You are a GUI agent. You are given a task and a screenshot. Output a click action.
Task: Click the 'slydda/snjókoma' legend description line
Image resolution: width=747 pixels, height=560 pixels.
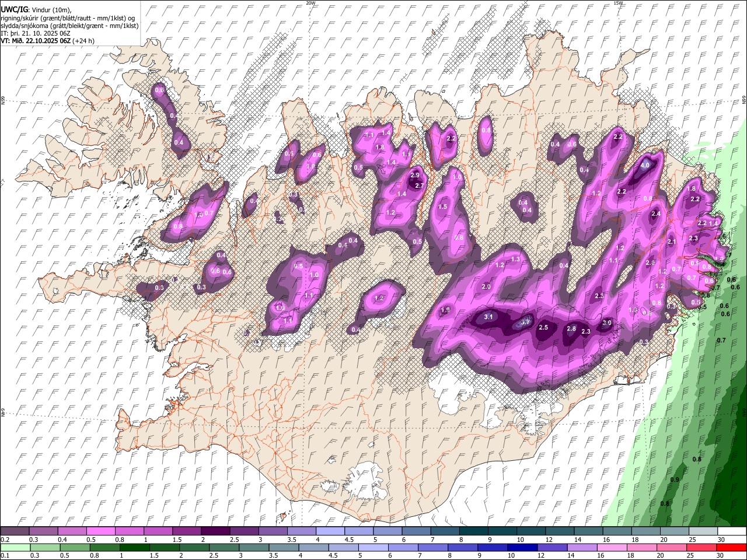point(69,26)
